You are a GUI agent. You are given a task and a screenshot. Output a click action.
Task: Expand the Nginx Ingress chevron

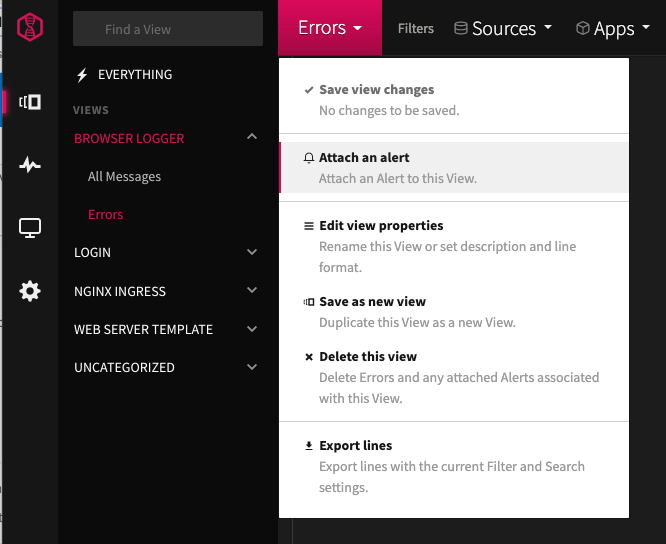point(252,290)
